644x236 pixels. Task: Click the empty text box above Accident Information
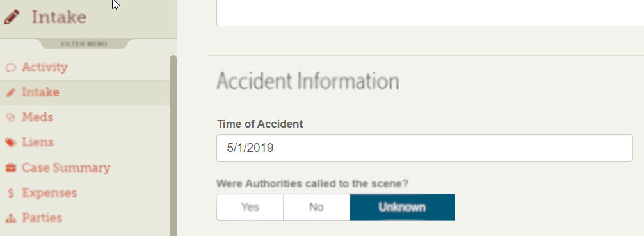point(430,13)
